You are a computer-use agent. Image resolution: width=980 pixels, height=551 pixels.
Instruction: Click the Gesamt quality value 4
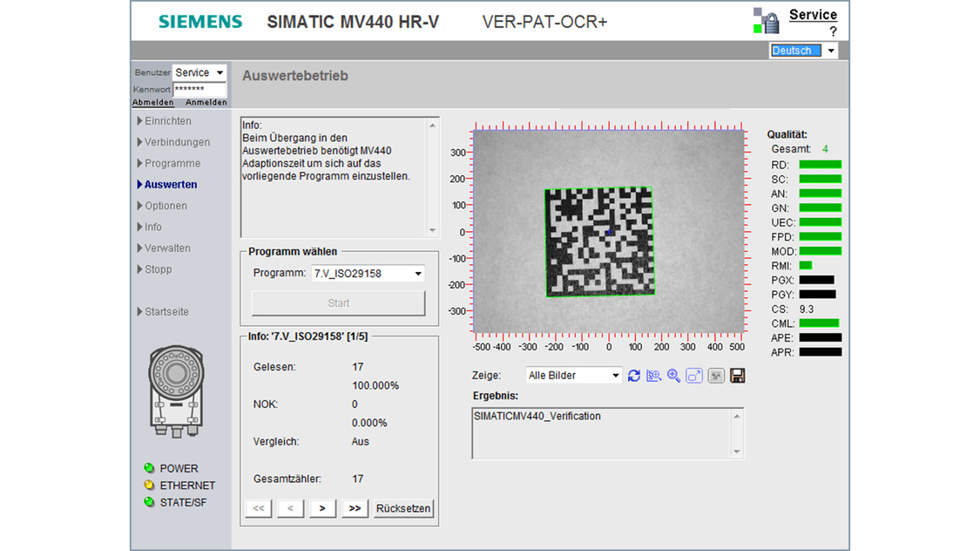point(825,149)
